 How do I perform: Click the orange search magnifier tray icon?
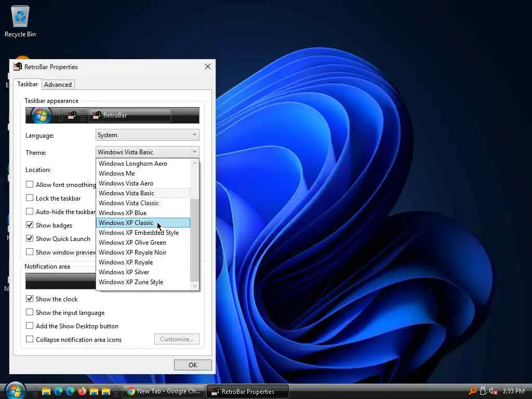(472, 391)
